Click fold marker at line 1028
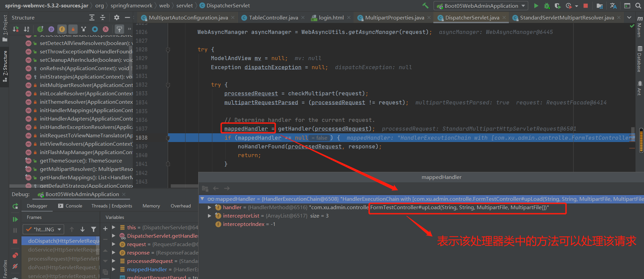 click(168, 50)
